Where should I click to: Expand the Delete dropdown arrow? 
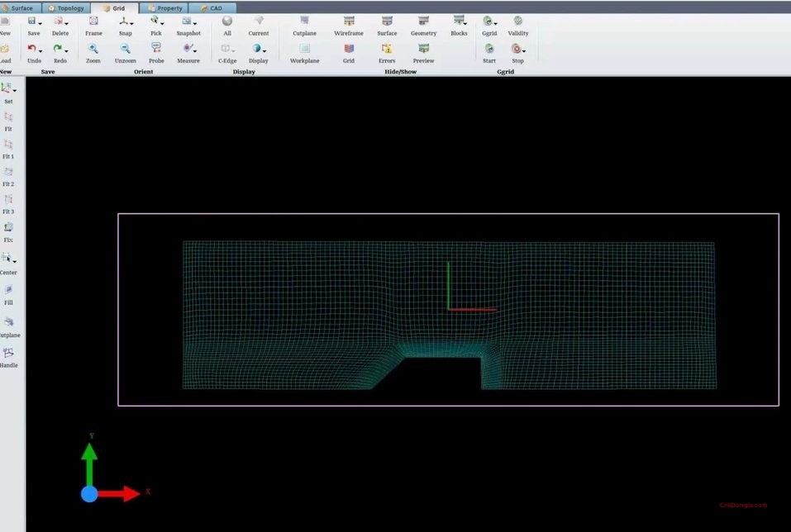(67, 23)
